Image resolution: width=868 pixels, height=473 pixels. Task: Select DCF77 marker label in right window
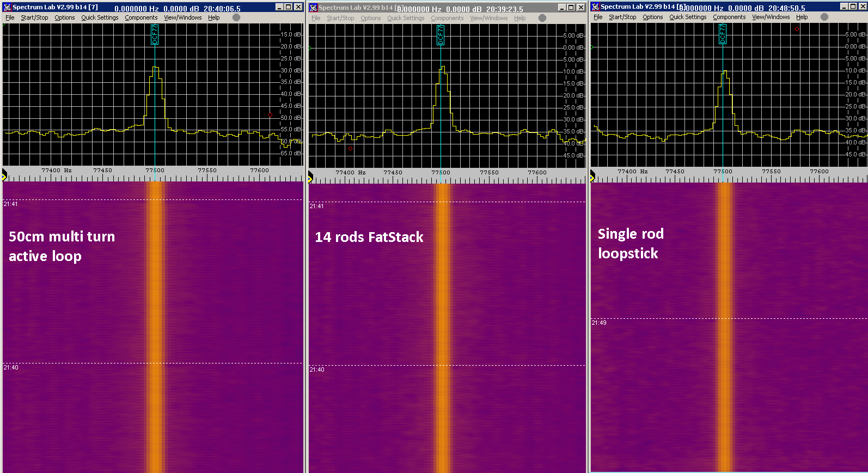coord(723,34)
